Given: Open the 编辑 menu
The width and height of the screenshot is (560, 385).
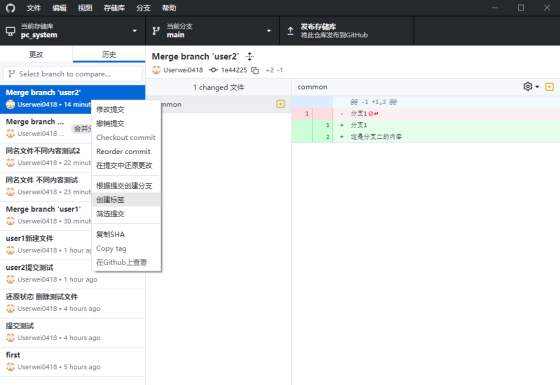Looking at the screenshot, I should 59,8.
